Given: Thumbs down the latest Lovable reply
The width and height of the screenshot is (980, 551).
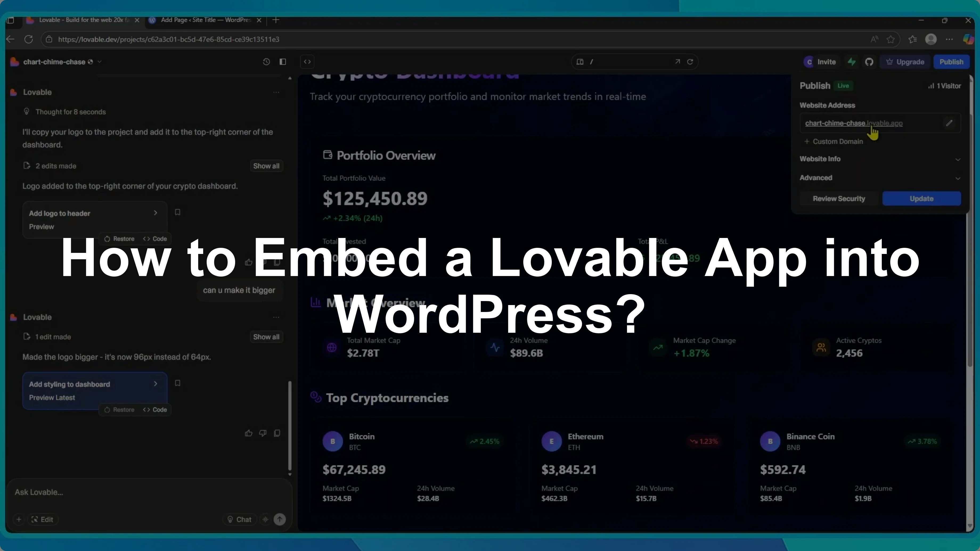Looking at the screenshot, I should click(263, 433).
